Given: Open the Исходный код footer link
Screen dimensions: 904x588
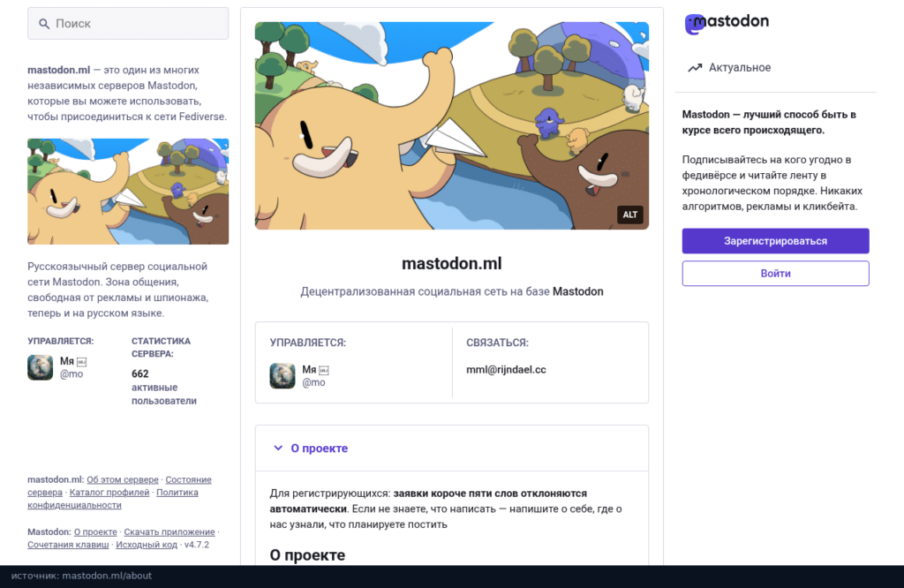Looking at the screenshot, I should (147, 544).
